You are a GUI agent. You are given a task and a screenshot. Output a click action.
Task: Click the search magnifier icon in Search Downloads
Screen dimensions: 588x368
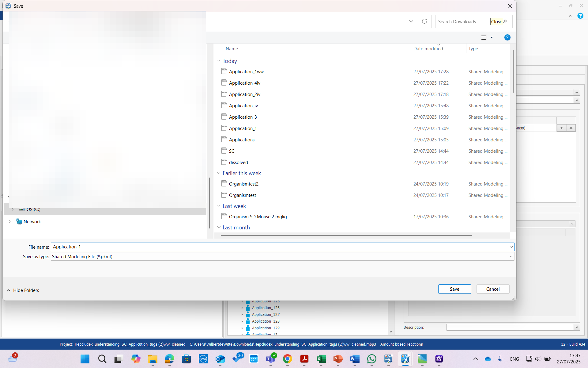click(506, 21)
